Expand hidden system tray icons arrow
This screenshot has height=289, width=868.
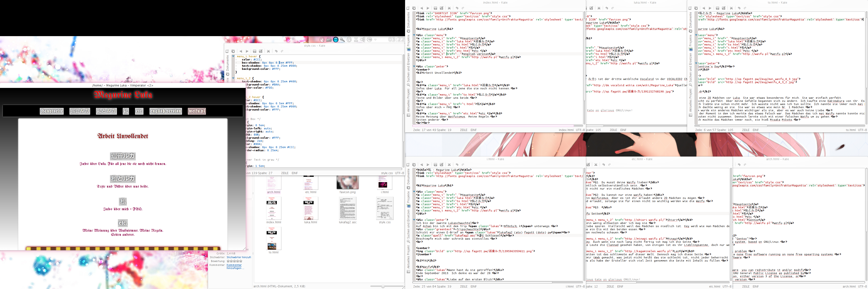click(x=376, y=40)
